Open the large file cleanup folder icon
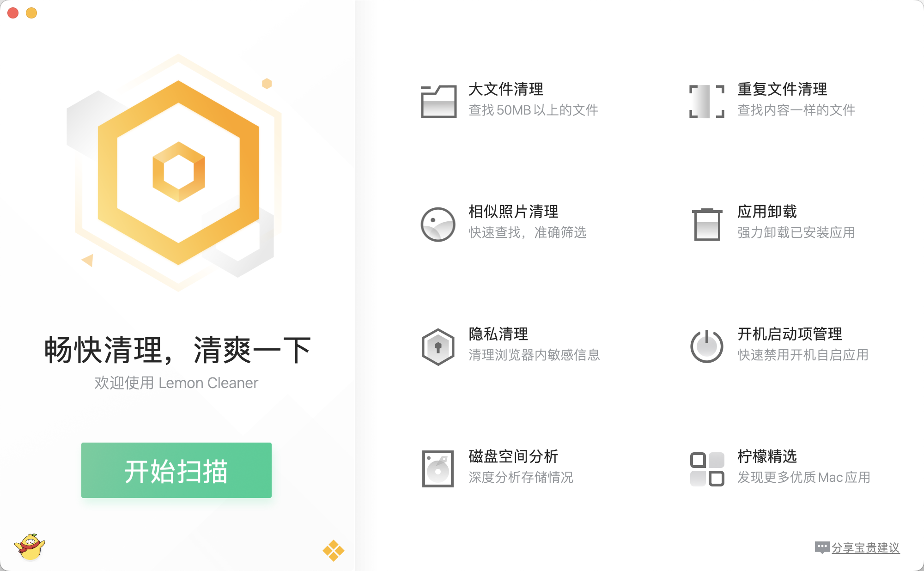Screen dimensions: 924x571 (x=438, y=101)
